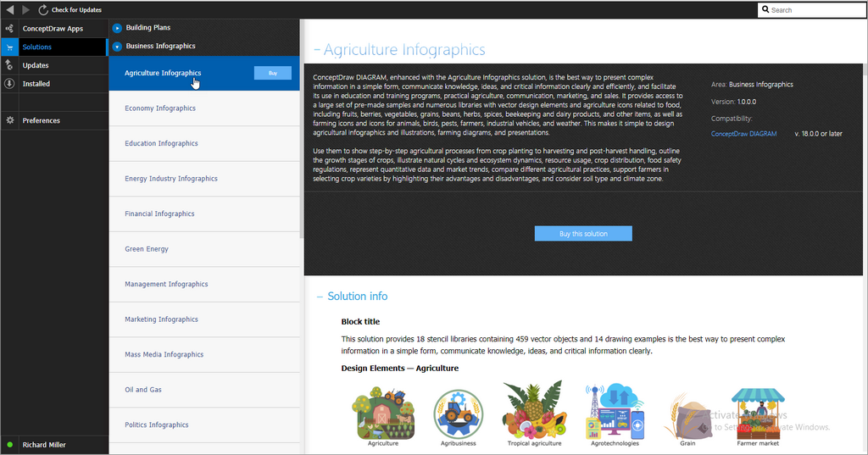Image resolution: width=868 pixels, height=455 pixels.
Task: Click the search magnifier icon
Action: (x=765, y=9)
